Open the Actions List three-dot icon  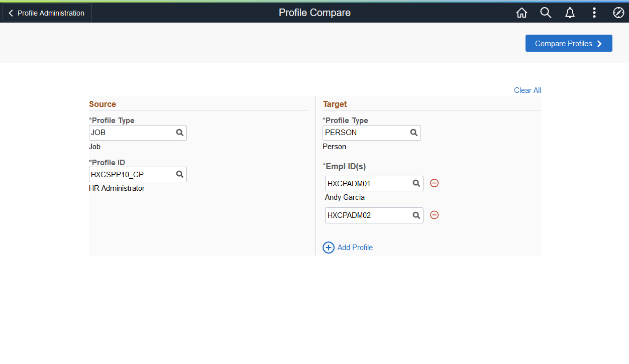tap(594, 13)
